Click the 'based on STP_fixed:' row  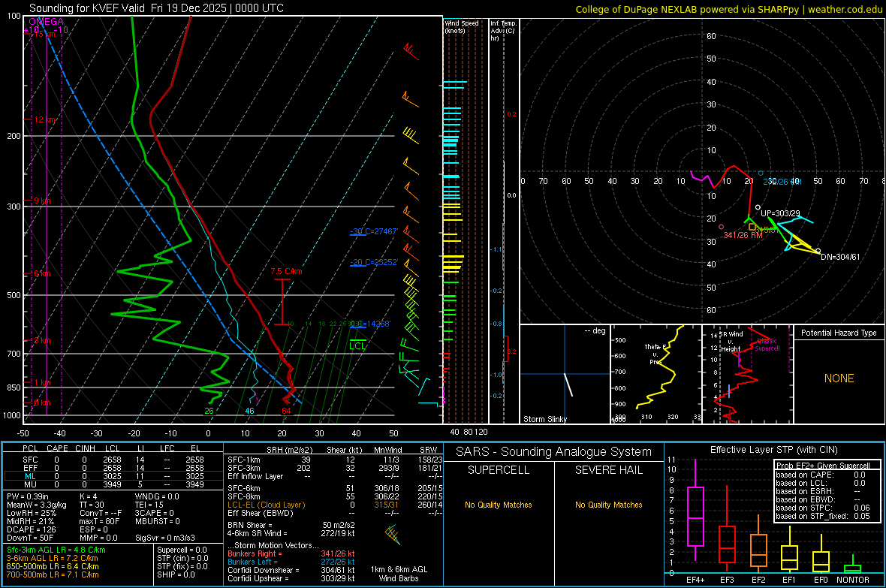click(x=822, y=516)
